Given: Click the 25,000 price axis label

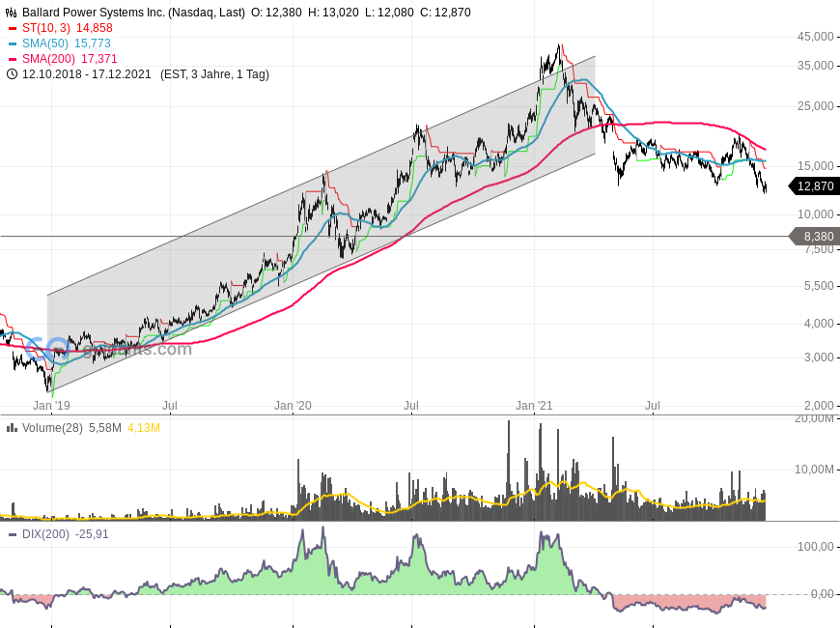Looking at the screenshot, I should [815, 106].
